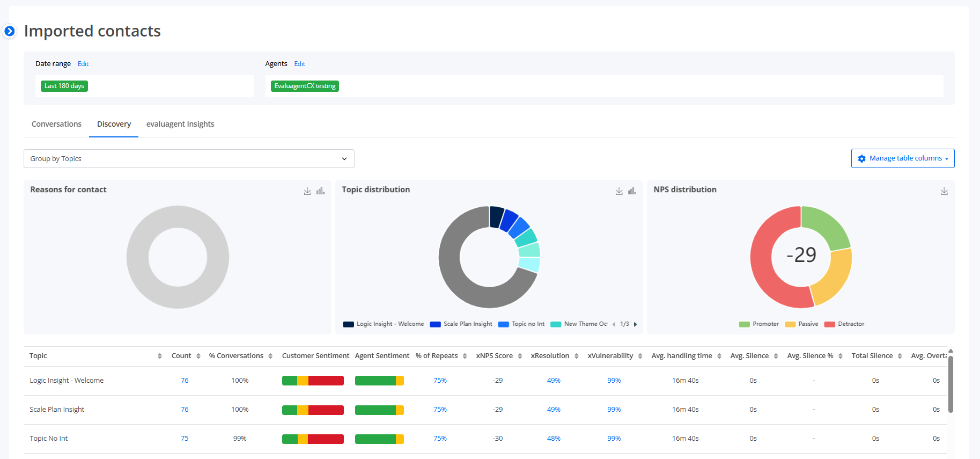Screen dimensions: 980x459
Task: Sort table by Avg. handling time
Action: pos(719,356)
